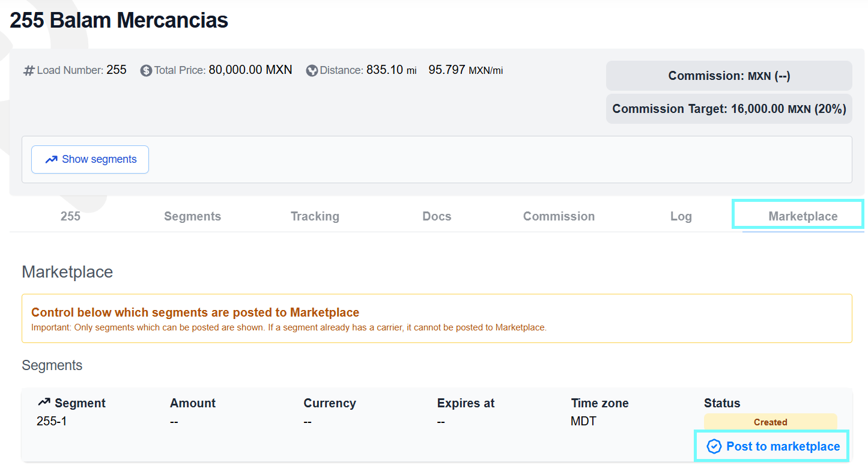The width and height of the screenshot is (868, 471).
Task: Select the Docs tab
Action: pos(437,216)
